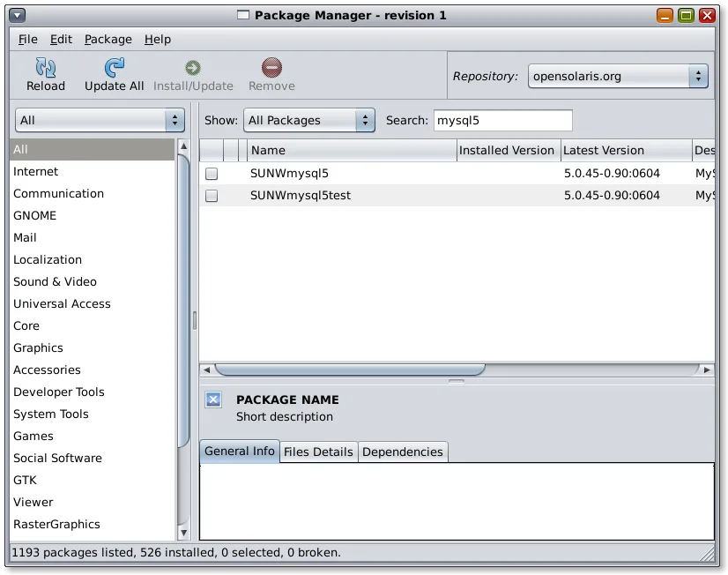The height and width of the screenshot is (575, 728).
Task: Close the Package Manager window
Action: point(707,15)
